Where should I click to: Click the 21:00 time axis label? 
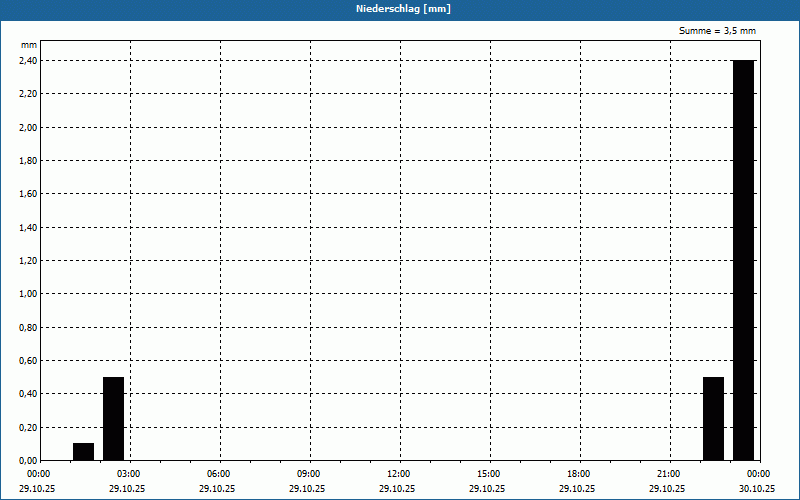[x=668, y=474]
